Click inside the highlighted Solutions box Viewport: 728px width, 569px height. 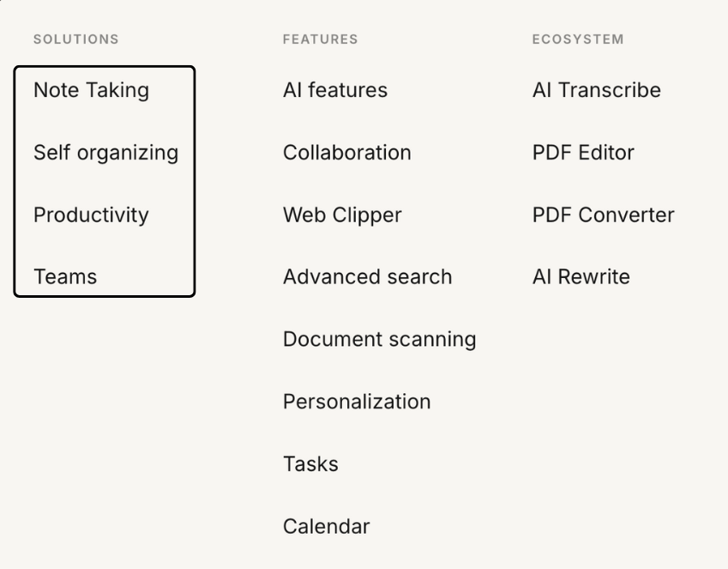[x=105, y=180]
